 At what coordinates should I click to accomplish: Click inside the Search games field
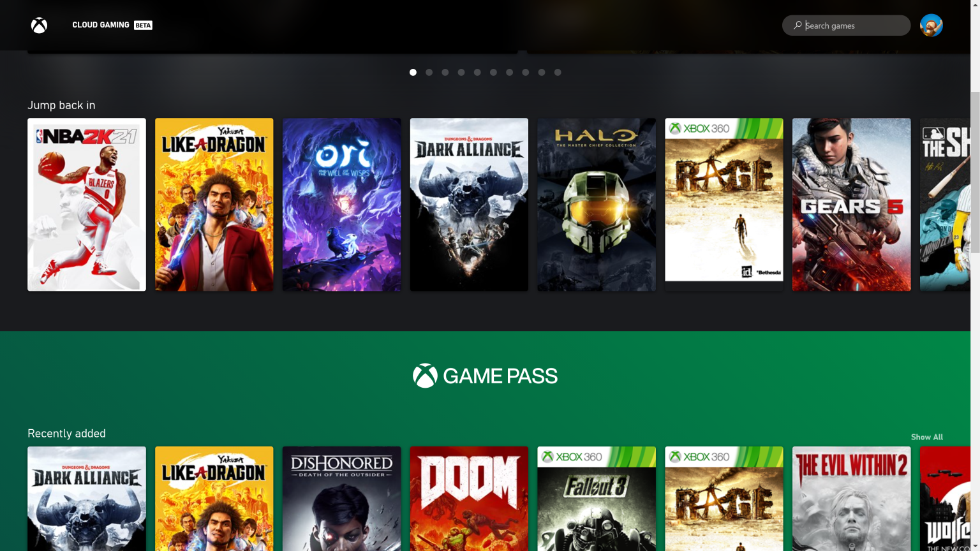(849, 25)
